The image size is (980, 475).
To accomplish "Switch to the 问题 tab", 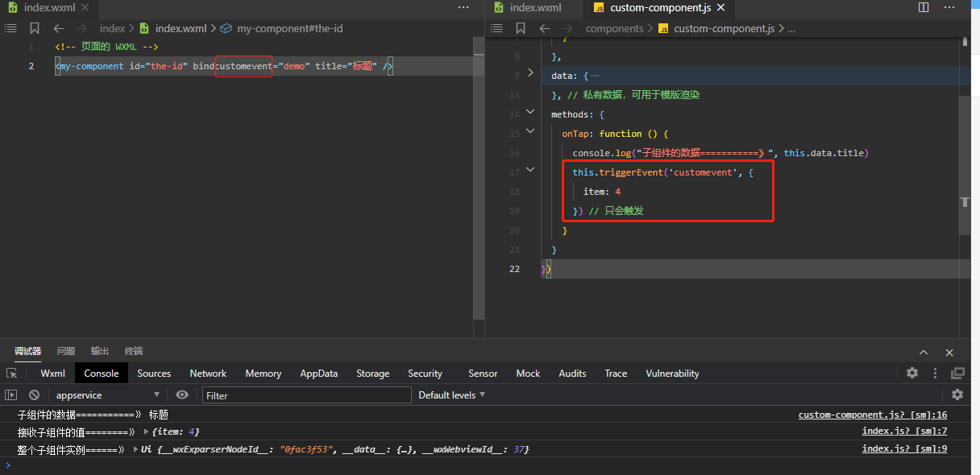I will click(66, 351).
